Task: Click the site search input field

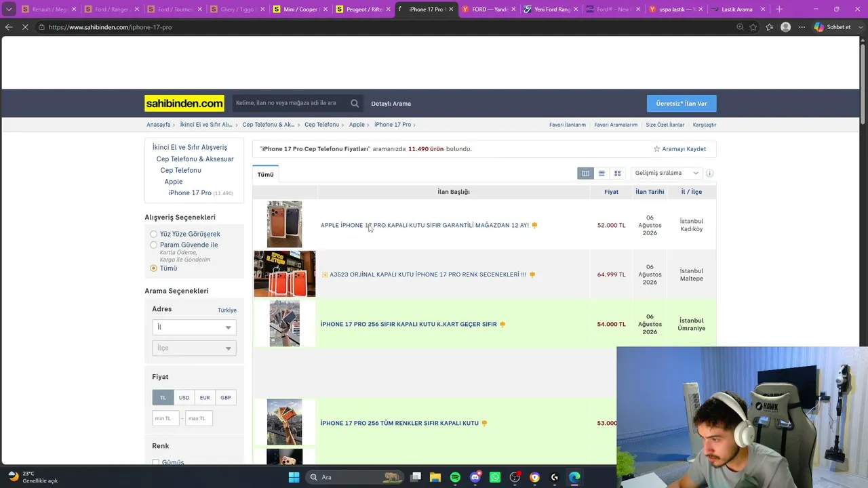Action: 290,103
